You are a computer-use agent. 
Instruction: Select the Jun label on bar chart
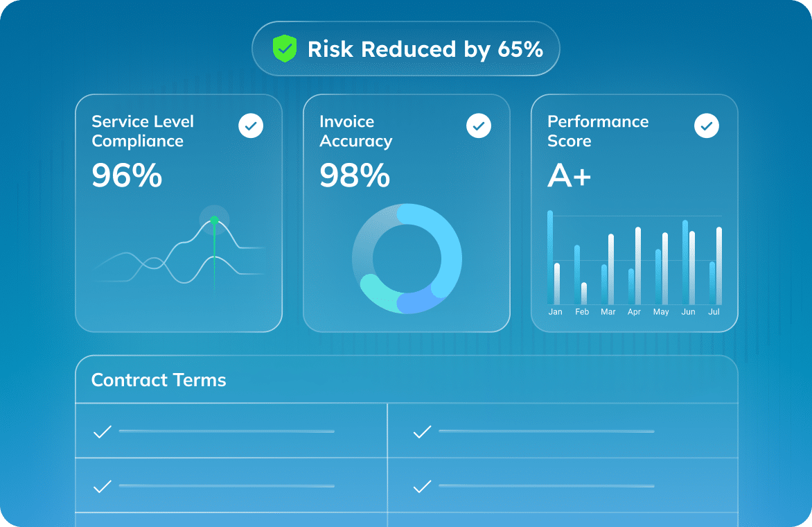click(688, 312)
